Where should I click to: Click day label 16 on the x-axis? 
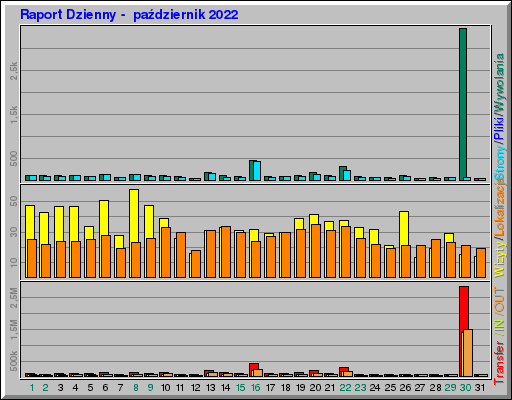pyautogui.click(x=255, y=388)
